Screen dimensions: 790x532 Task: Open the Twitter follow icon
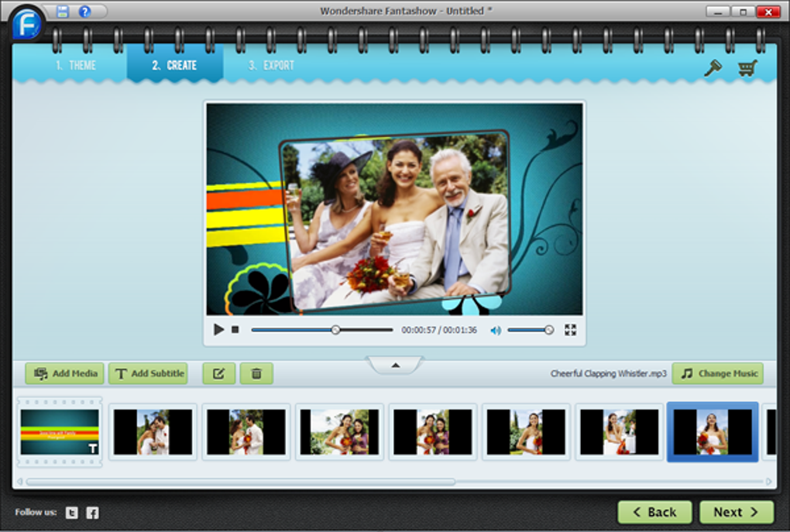pyautogui.click(x=72, y=513)
